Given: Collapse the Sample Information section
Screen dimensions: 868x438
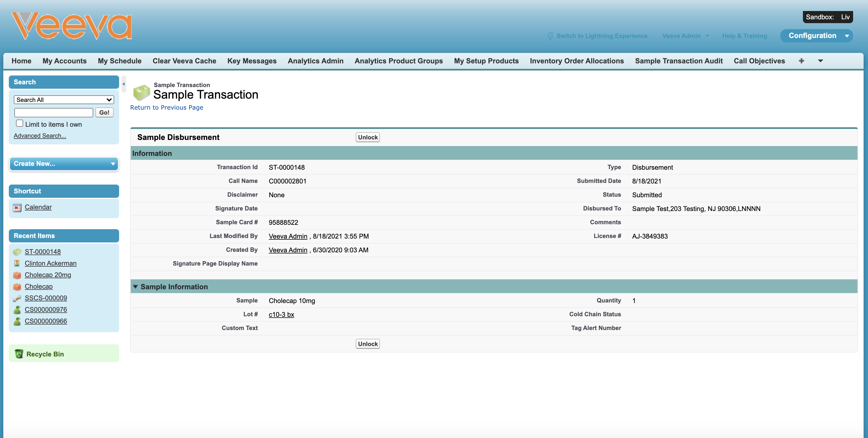Looking at the screenshot, I should point(135,287).
